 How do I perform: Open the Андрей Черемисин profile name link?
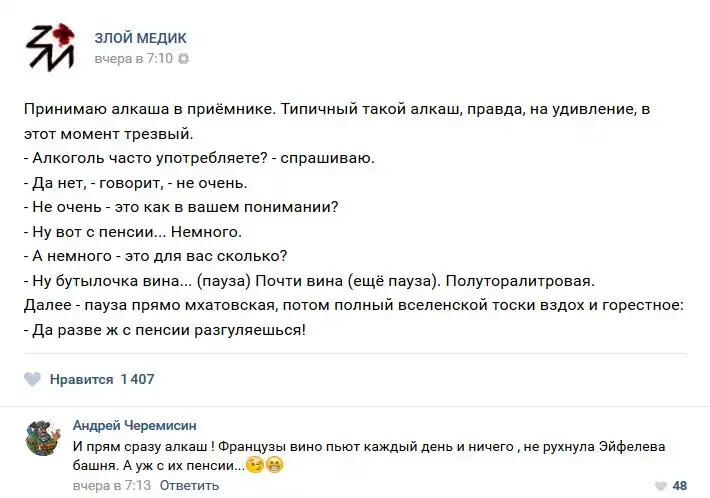[x=136, y=424]
